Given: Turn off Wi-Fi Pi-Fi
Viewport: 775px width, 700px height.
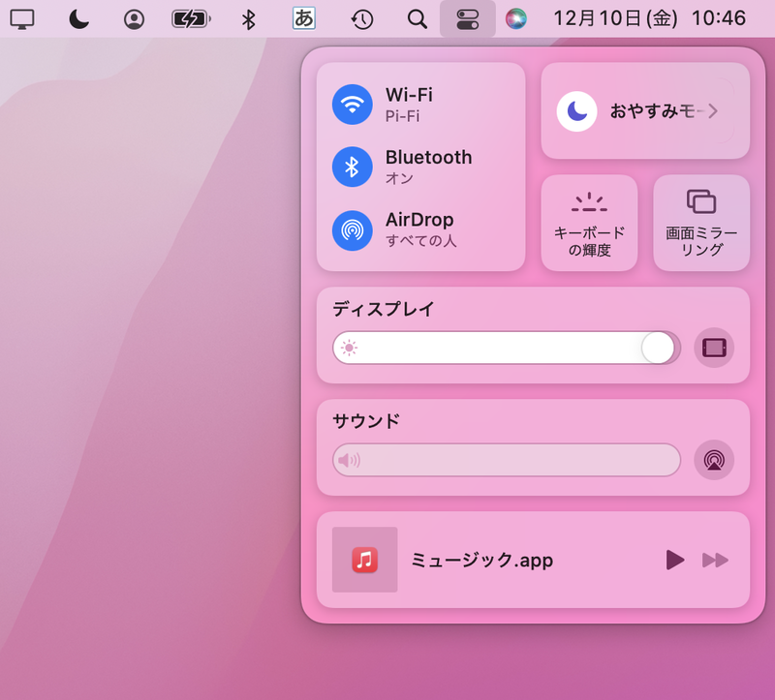Looking at the screenshot, I should [x=352, y=104].
